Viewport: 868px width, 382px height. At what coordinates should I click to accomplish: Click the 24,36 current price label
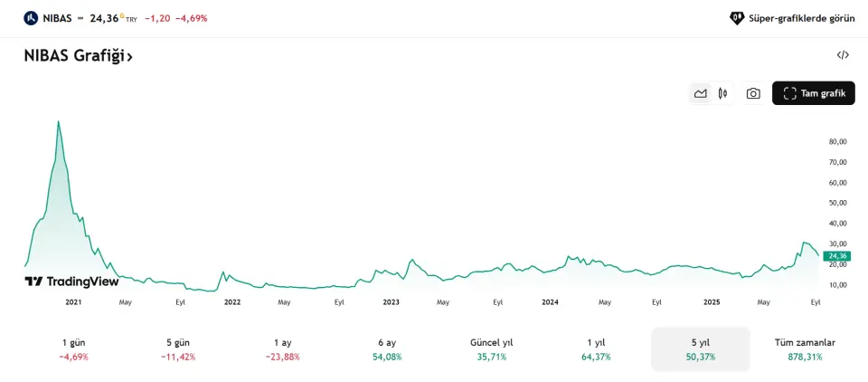pos(836,256)
